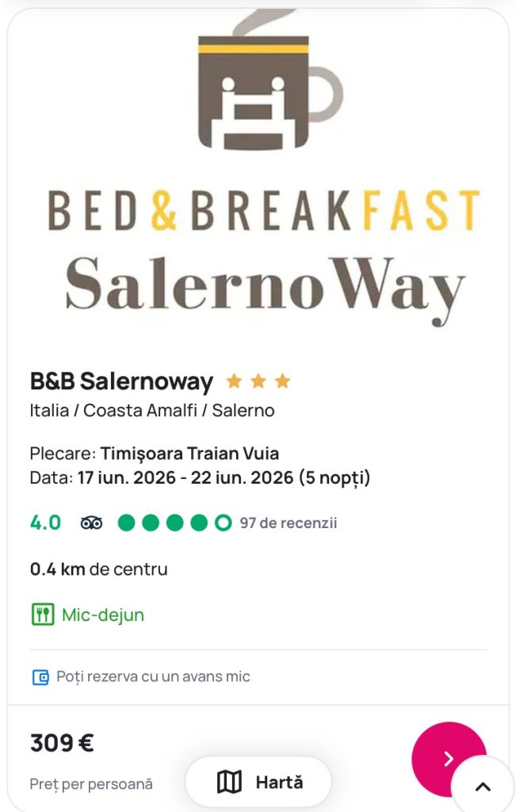Viewport: 516px width, 812px height.
Task: Open the Hartă map view
Action: pos(258,782)
